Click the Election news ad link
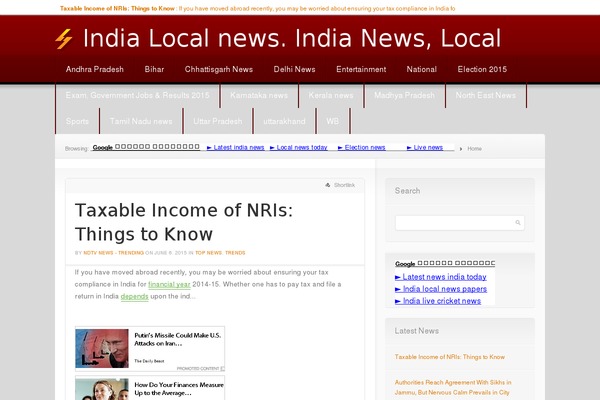 361,147
